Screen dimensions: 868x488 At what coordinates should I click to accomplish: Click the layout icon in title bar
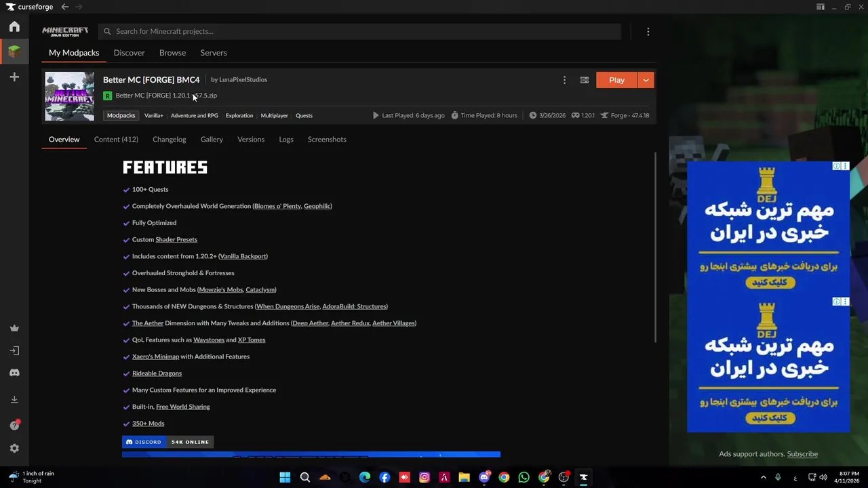pos(821,7)
